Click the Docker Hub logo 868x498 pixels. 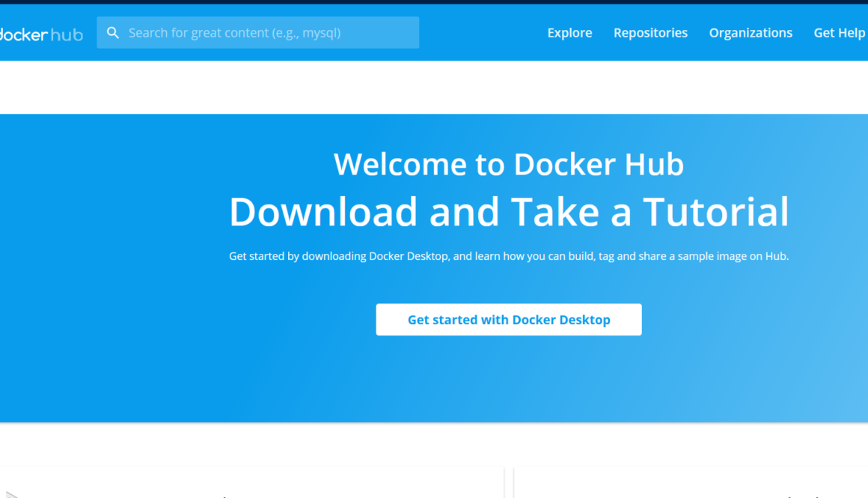coord(41,34)
